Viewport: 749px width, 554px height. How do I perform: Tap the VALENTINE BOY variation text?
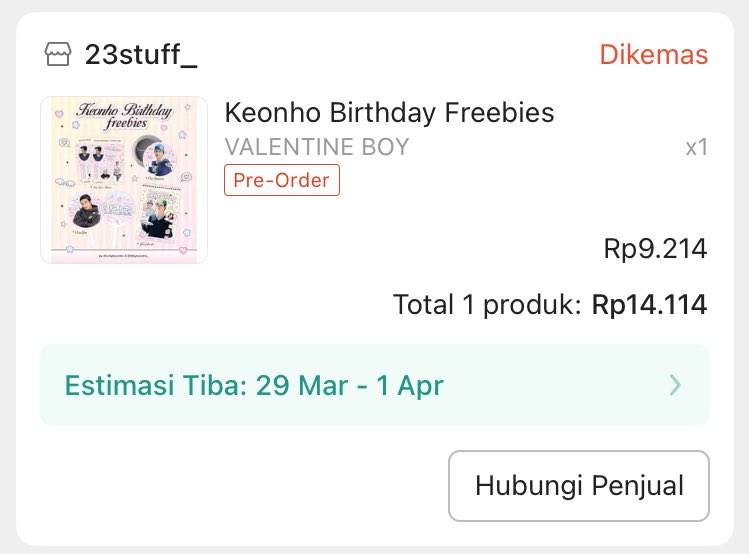317,147
